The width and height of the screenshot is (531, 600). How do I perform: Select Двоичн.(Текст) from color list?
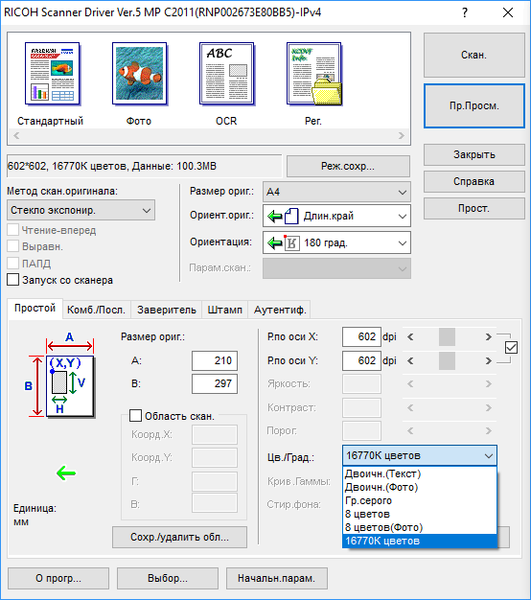click(x=420, y=474)
